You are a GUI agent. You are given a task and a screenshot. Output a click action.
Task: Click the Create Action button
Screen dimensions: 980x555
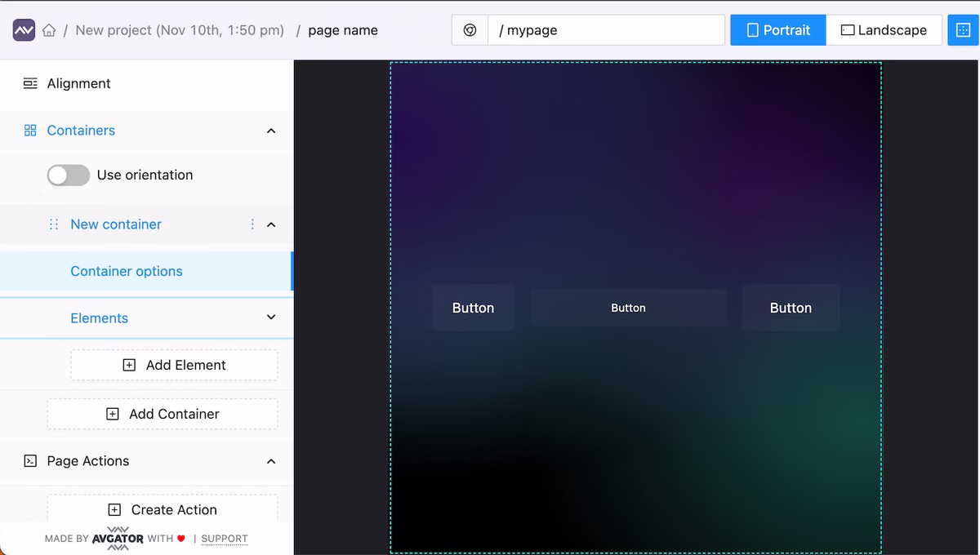click(x=162, y=509)
